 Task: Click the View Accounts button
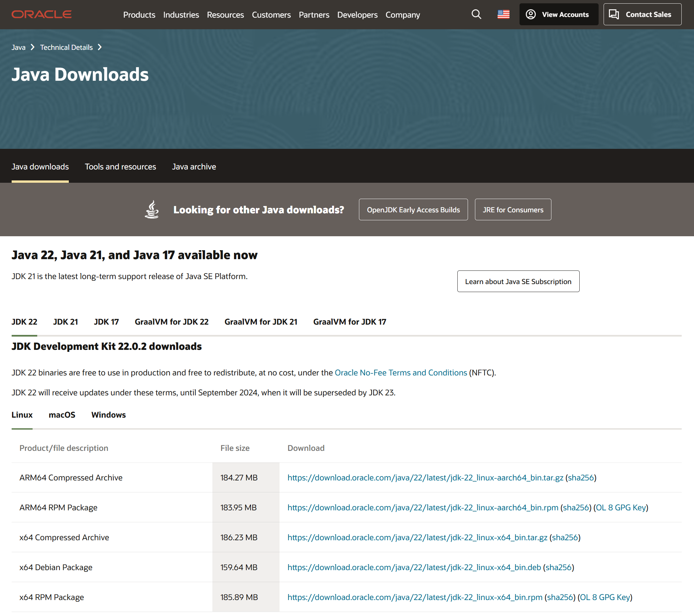click(558, 14)
